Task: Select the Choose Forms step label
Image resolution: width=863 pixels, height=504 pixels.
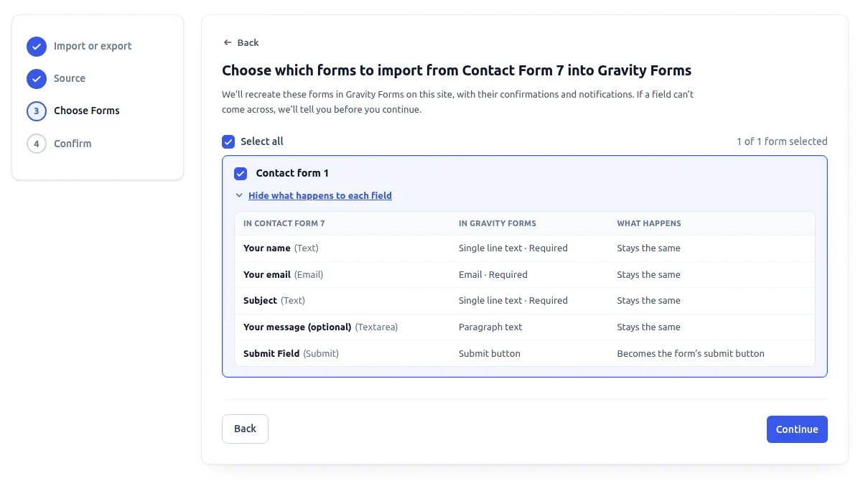Action: [x=87, y=111]
